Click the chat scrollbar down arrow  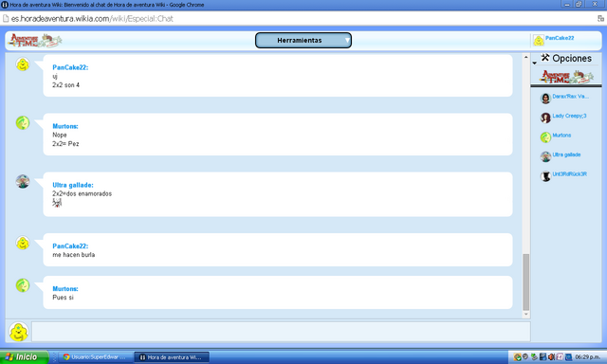525,314
